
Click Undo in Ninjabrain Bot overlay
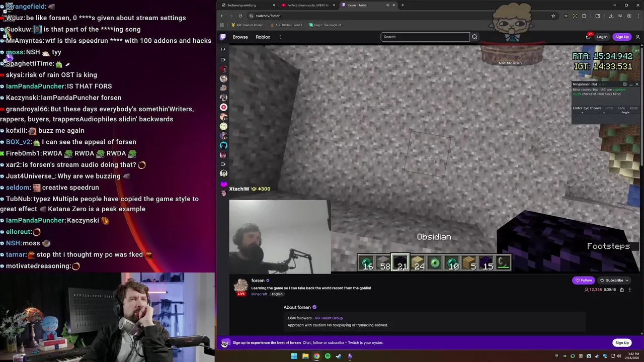click(x=609, y=108)
